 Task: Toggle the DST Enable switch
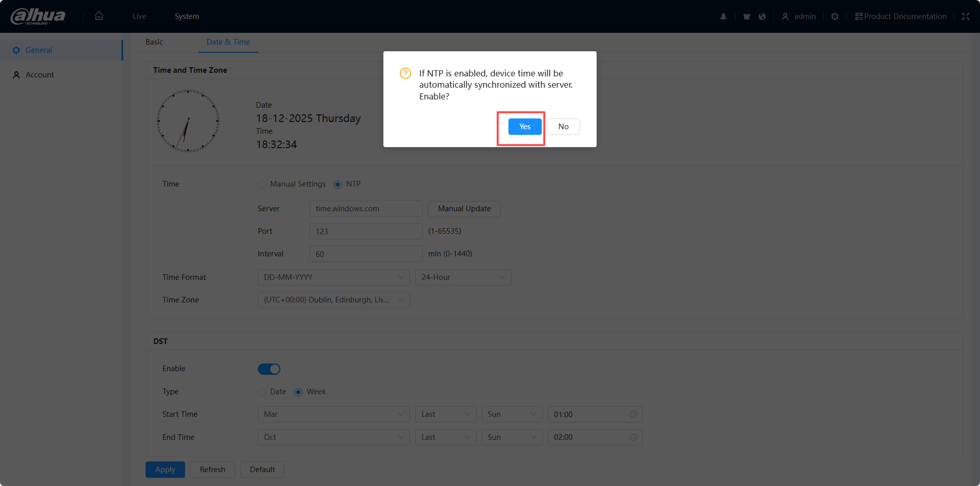pos(269,369)
